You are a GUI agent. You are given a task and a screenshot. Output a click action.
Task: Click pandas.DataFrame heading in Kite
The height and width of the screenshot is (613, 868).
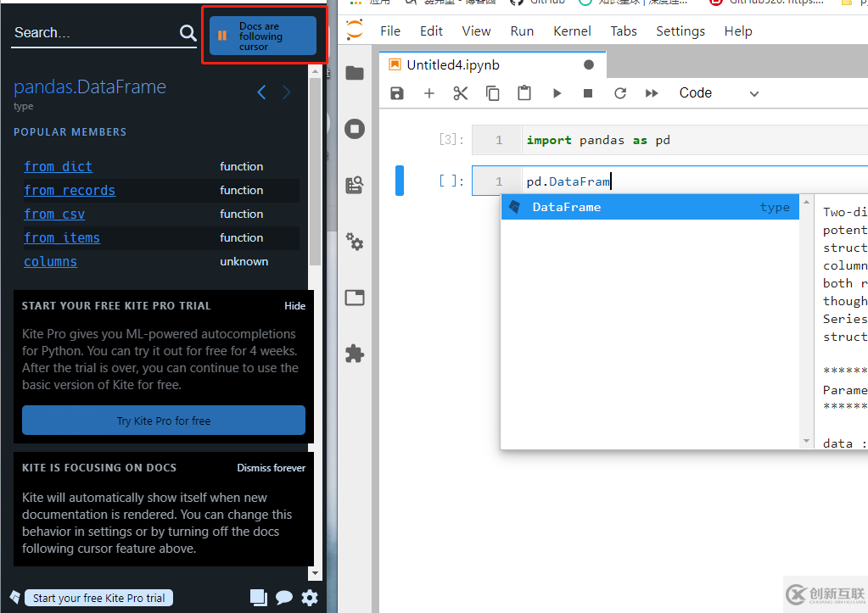coord(90,87)
